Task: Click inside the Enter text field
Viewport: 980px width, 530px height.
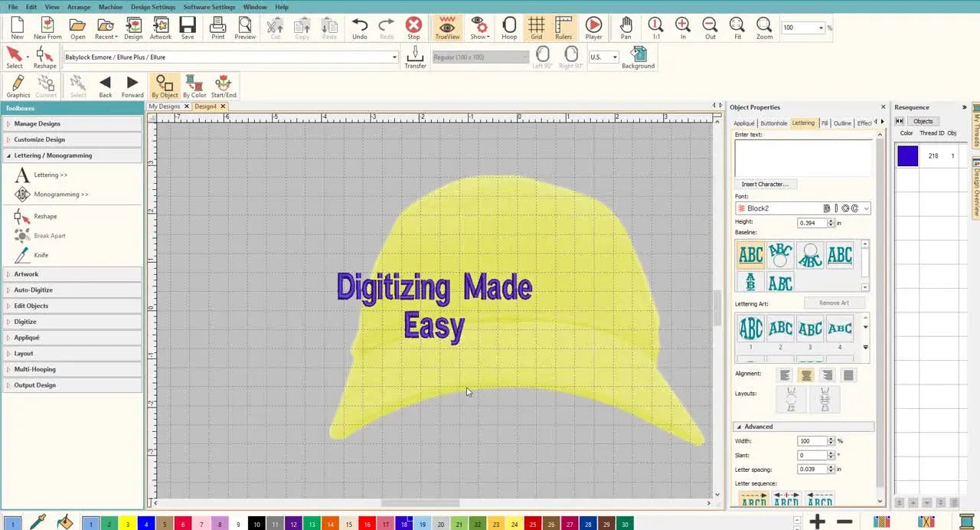Action: pos(802,157)
